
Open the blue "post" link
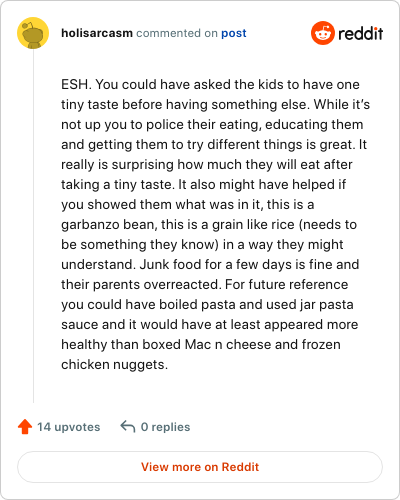click(x=234, y=33)
